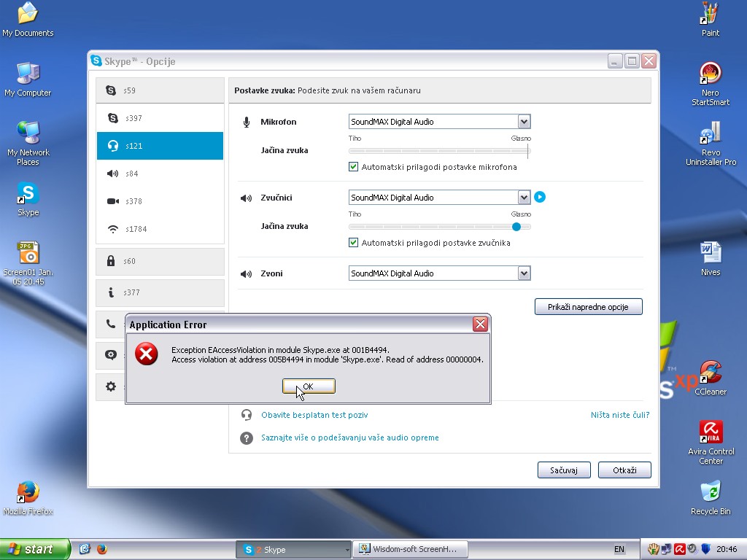The height and width of the screenshot is (560, 747).
Task: Open Saznajte više o podešavanju audio opreme
Action: pyautogui.click(x=349, y=437)
